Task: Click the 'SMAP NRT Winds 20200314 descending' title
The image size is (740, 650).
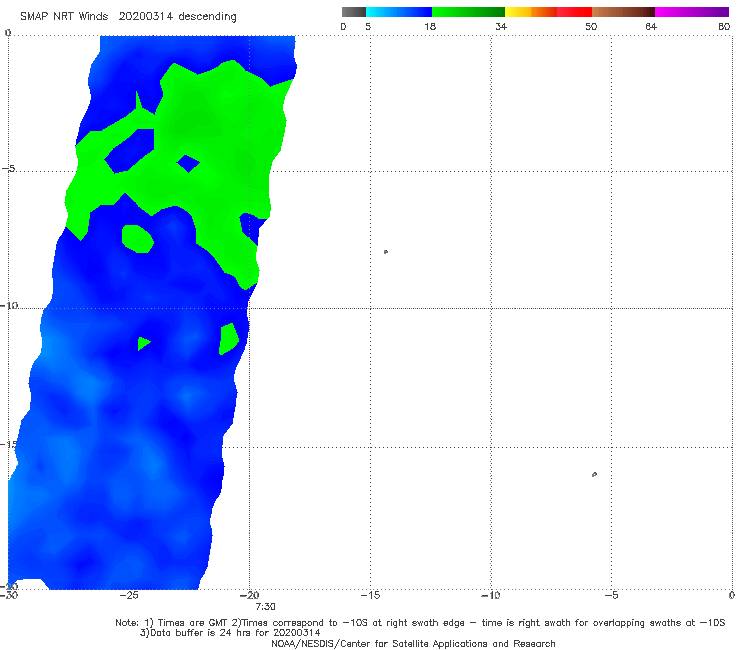Action: tap(128, 17)
